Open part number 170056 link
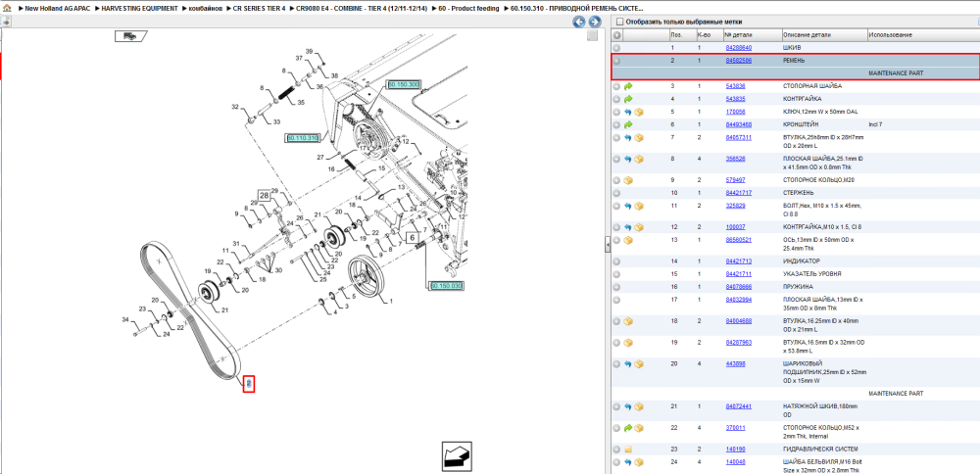Image resolution: width=980 pixels, height=474 pixels. point(735,112)
